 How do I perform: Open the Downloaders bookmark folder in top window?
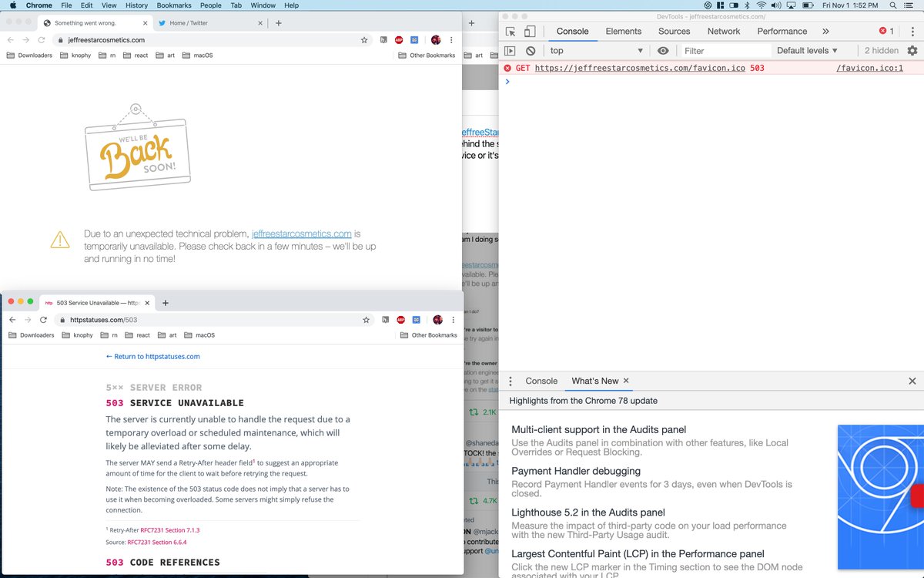[x=29, y=55]
